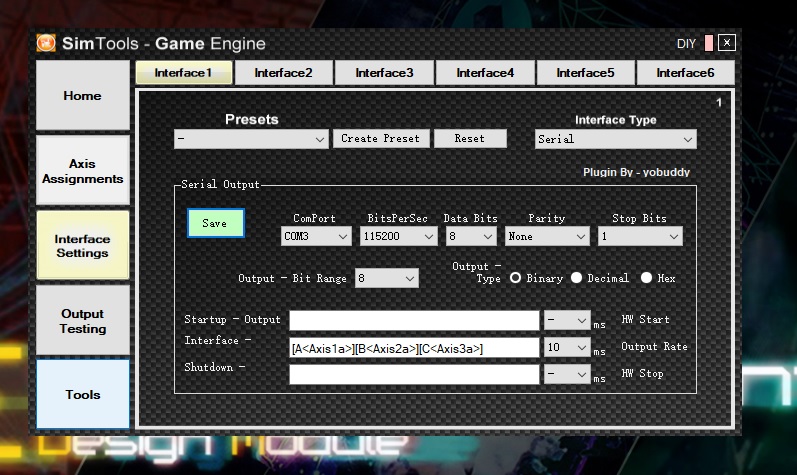Expand the Presets dropdown

pos(251,139)
